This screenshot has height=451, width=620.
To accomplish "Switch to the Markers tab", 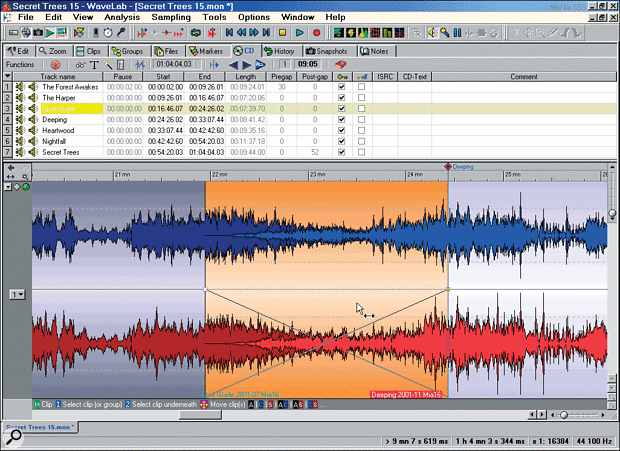I will point(206,51).
